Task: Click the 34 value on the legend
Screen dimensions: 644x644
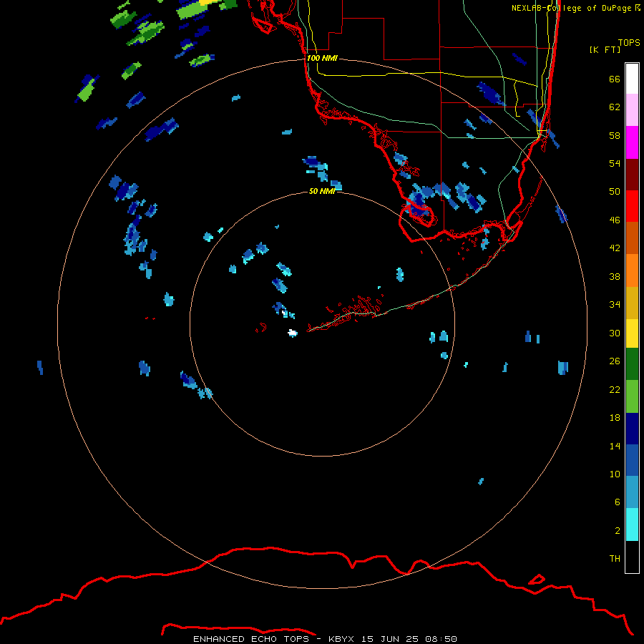Action: (x=615, y=305)
